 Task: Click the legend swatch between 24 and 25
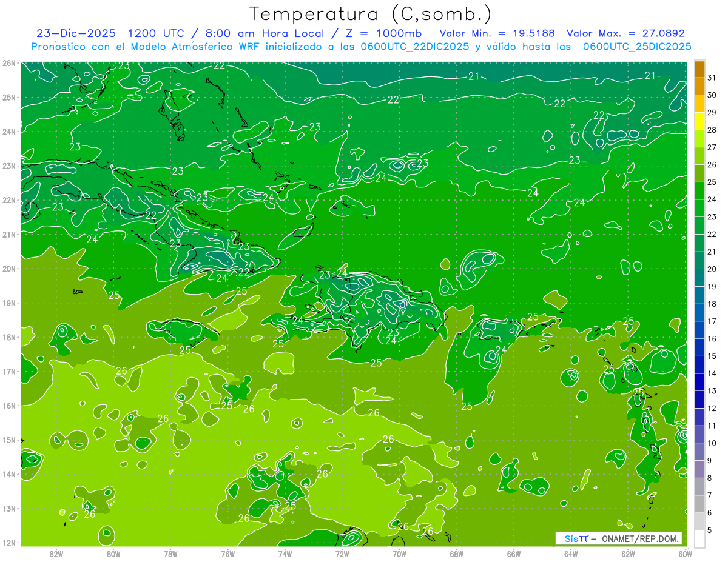699,191
